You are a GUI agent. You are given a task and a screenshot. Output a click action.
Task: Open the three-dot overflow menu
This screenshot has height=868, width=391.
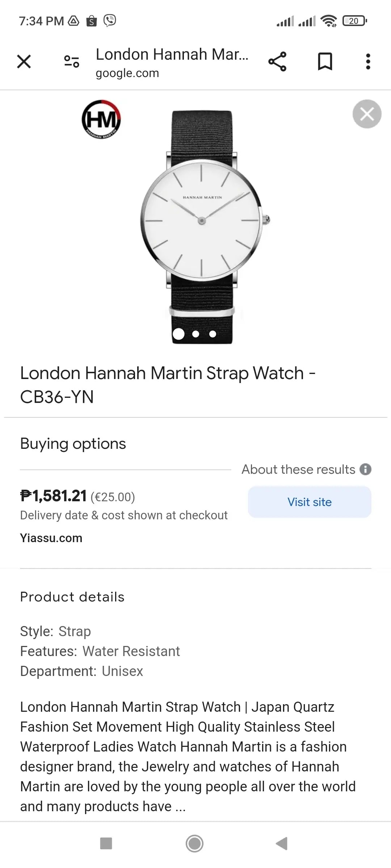click(368, 61)
